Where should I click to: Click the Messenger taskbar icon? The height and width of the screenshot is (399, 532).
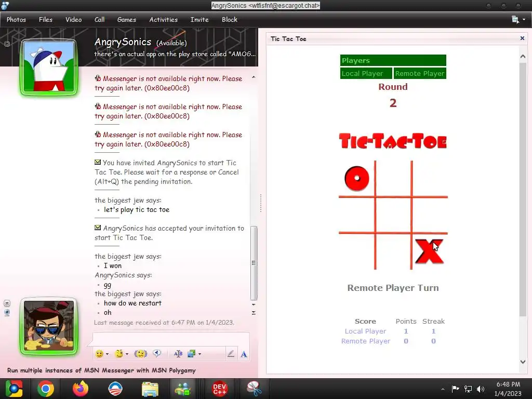click(183, 389)
